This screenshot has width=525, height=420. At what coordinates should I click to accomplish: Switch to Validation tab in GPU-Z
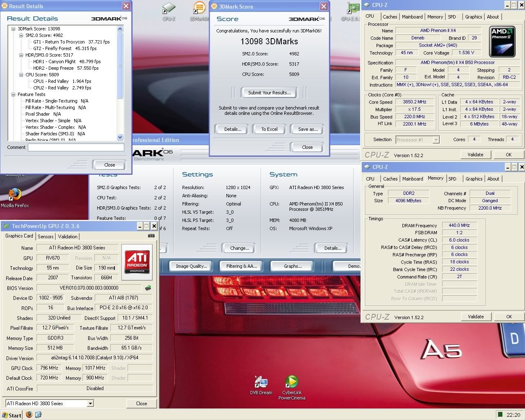pos(68,237)
